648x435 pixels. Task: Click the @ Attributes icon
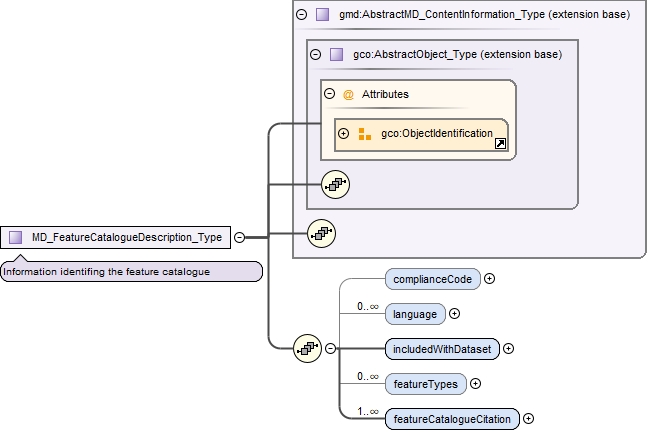(348, 94)
